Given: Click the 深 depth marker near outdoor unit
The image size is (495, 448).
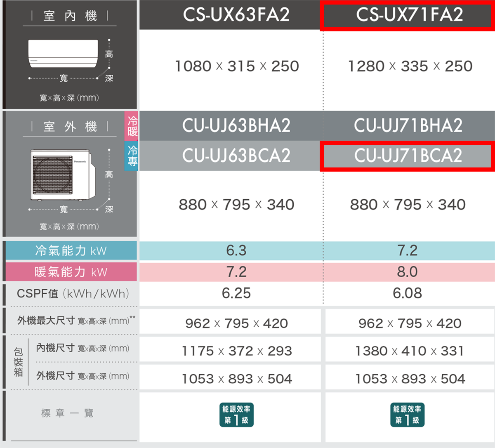Looking at the screenshot, I should click(109, 209).
